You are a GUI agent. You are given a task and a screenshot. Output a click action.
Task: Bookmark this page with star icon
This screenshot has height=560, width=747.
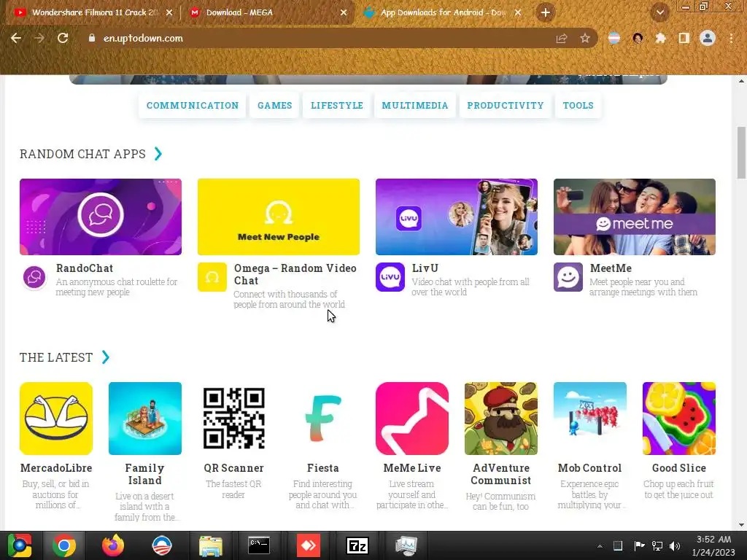coord(585,38)
